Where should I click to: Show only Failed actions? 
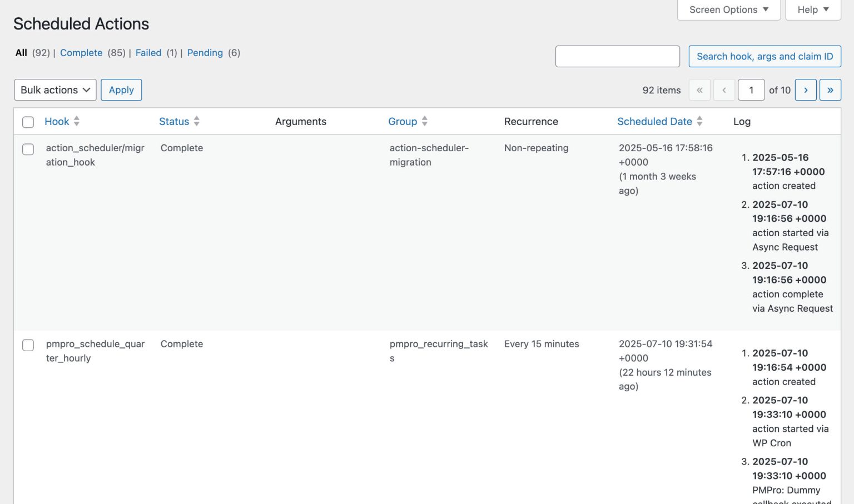(148, 53)
